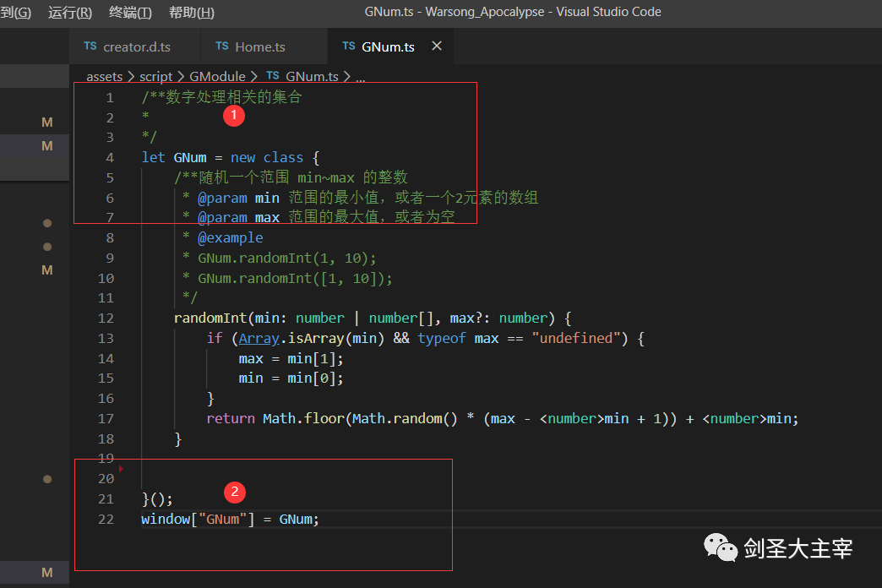Viewport: 882px width, 588px height.
Task: Expand breadcrumb chevron after GNum.ts
Action: pos(346,76)
